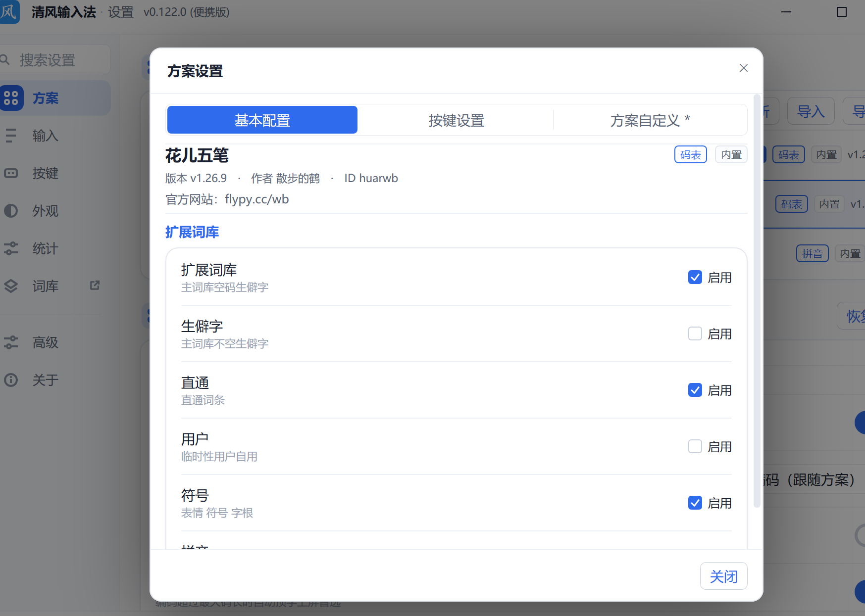Click the external-link icon beside 词库
Screen dimensions: 865x616
95,285
